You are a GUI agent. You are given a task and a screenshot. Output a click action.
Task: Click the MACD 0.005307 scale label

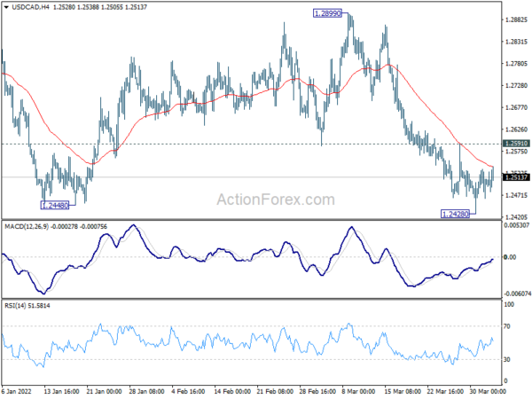click(x=516, y=225)
